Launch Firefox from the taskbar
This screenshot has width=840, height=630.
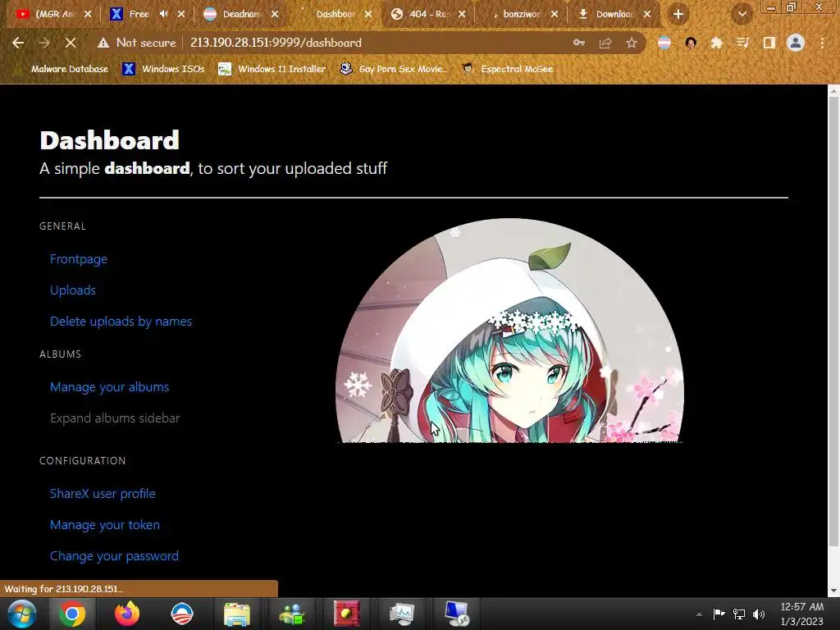coord(127,614)
